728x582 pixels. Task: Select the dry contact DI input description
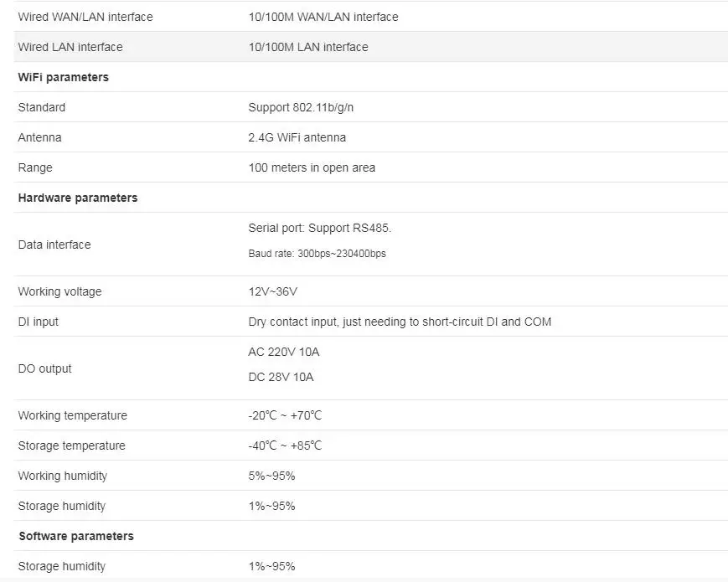(400, 322)
